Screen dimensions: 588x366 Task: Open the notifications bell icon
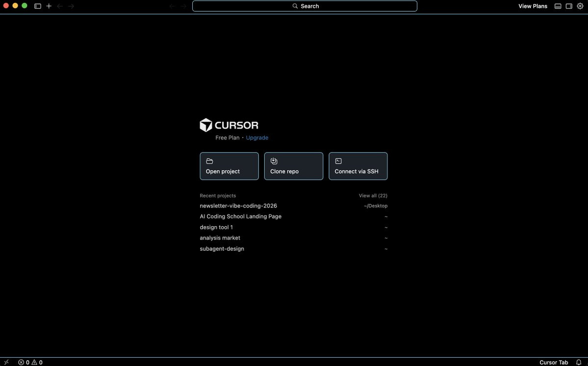[x=579, y=362]
